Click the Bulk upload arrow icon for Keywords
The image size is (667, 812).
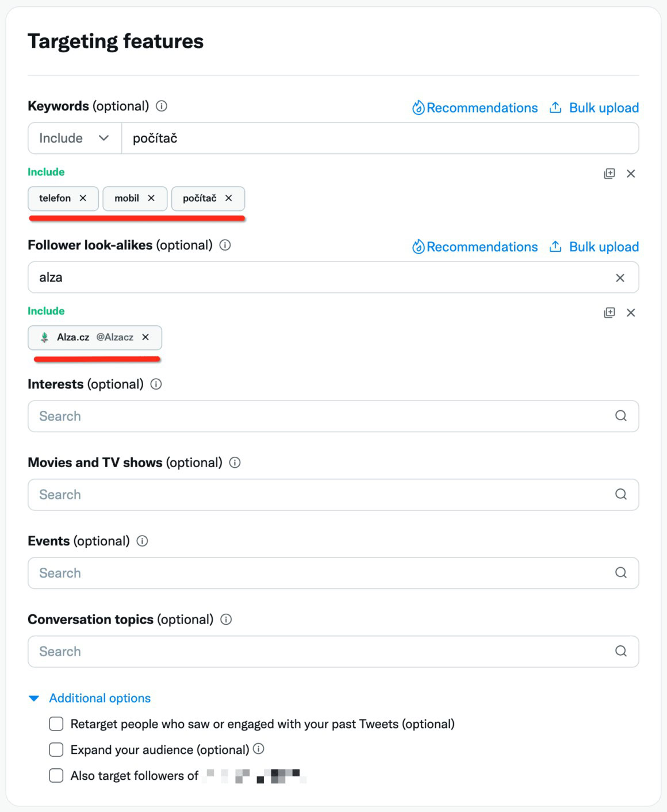pos(555,107)
